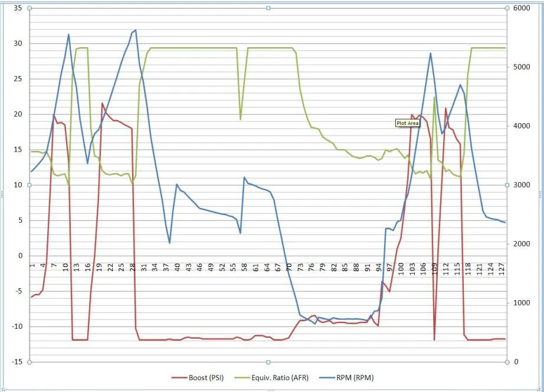Select the Boost (PSI) legend label
The height and width of the screenshot is (392, 544).
(x=206, y=378)
